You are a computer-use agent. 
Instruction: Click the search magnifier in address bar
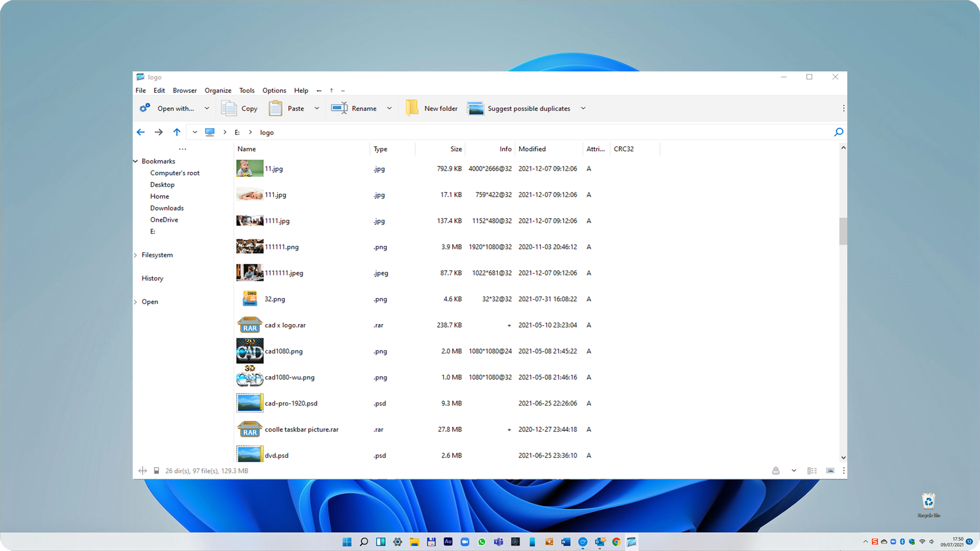838,132
